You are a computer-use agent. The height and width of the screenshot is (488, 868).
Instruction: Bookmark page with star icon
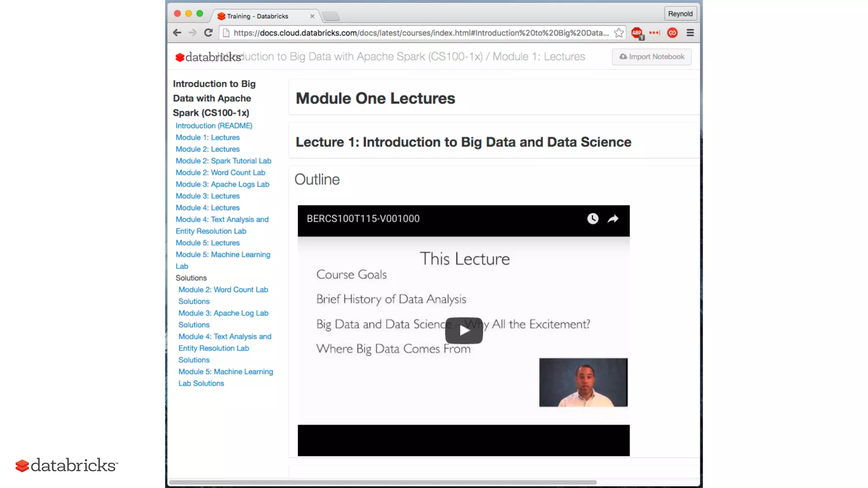point(619,33)
